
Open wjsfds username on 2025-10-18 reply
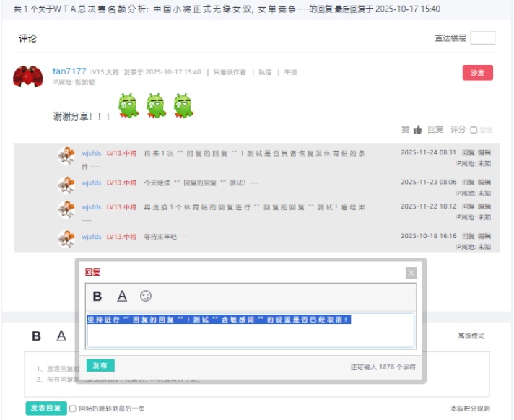click(x=92, y=237)
